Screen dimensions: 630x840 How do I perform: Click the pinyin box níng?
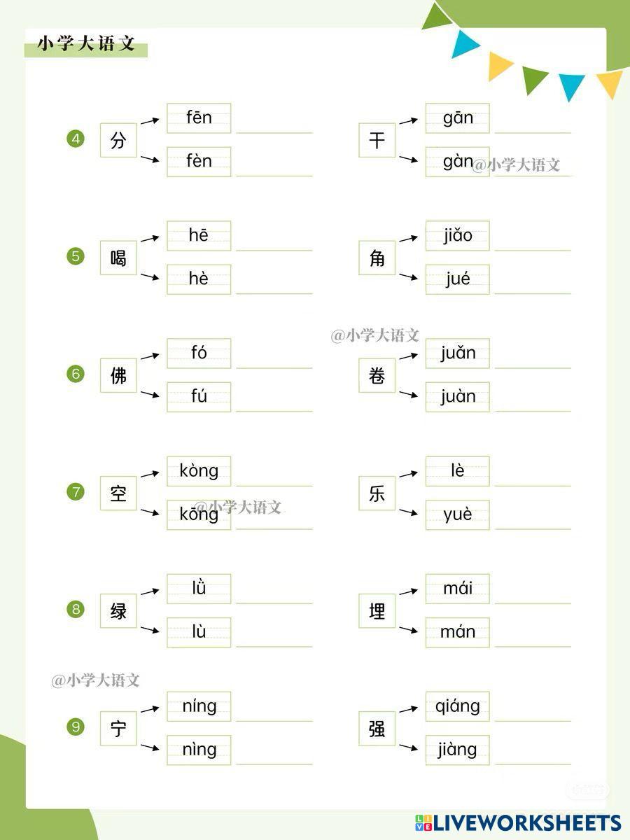199,706
